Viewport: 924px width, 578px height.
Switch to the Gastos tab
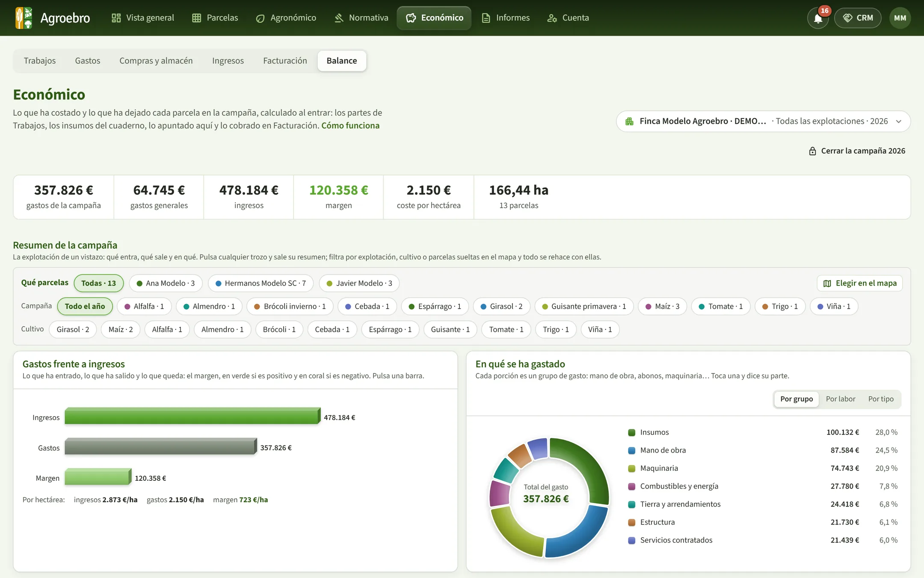coord(88,61)
